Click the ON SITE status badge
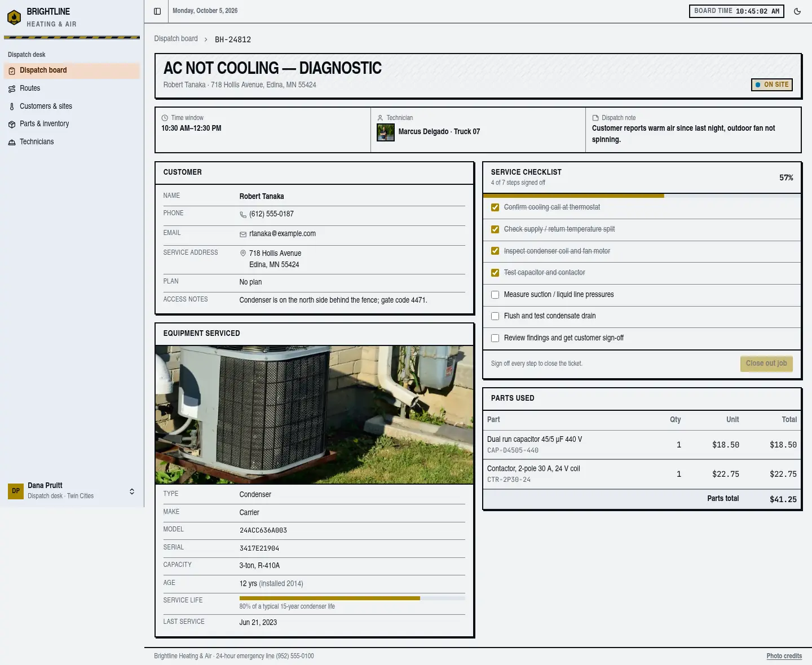This screenshot has width=812, height=665. (x=772, y=85)
